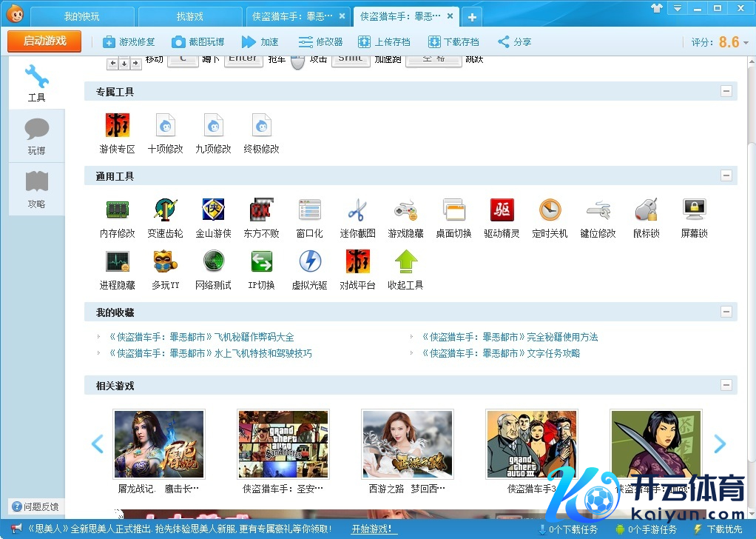Open the 迷你截图 scissors screenshot tool
Viewport: 756px width, 539px height.
(x=357, y=210)
